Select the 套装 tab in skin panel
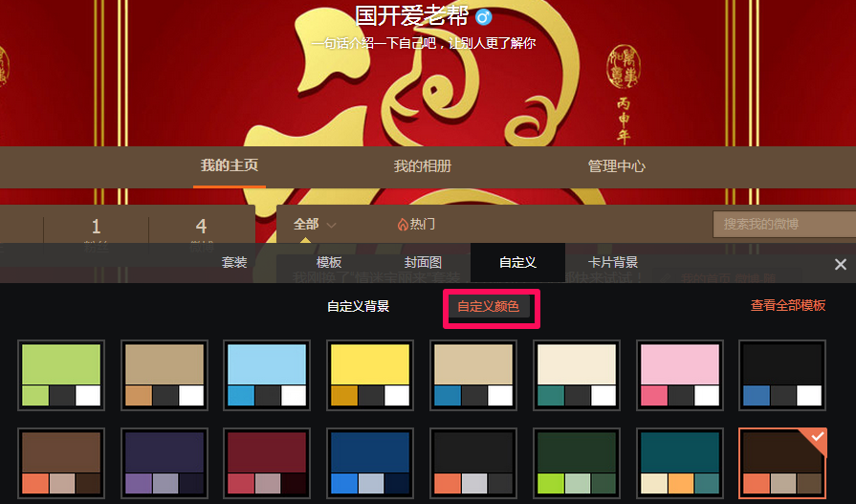The image size is (856, 504). tap(234, 262)
